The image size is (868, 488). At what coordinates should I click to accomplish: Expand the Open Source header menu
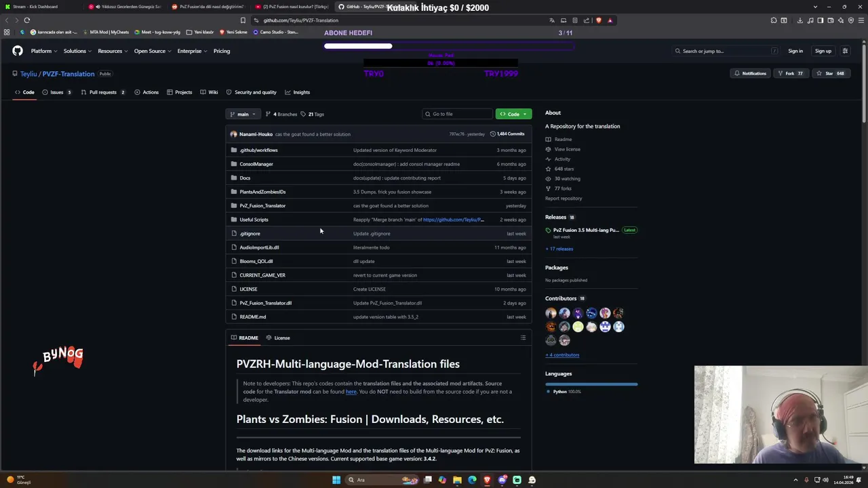click(x=152, y=51)
